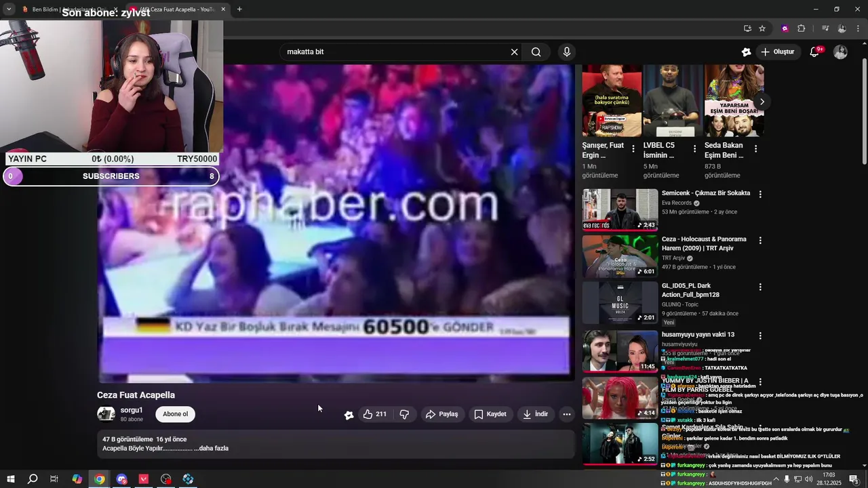Image resolution: width=868 pixels, height=488 pixels.
Task: Open YouTube notifications bell
Action: click(815, 52)
